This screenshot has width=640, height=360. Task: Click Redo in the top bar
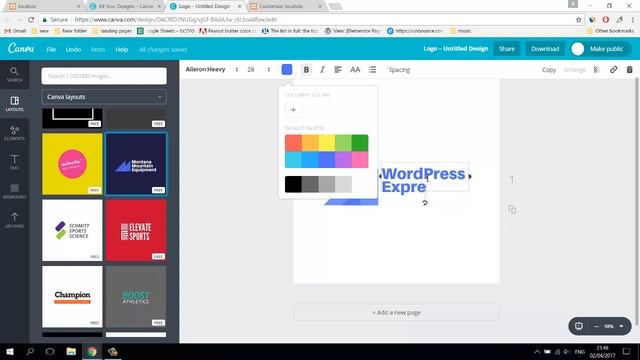pyautogui.click(x=98, y=49)
